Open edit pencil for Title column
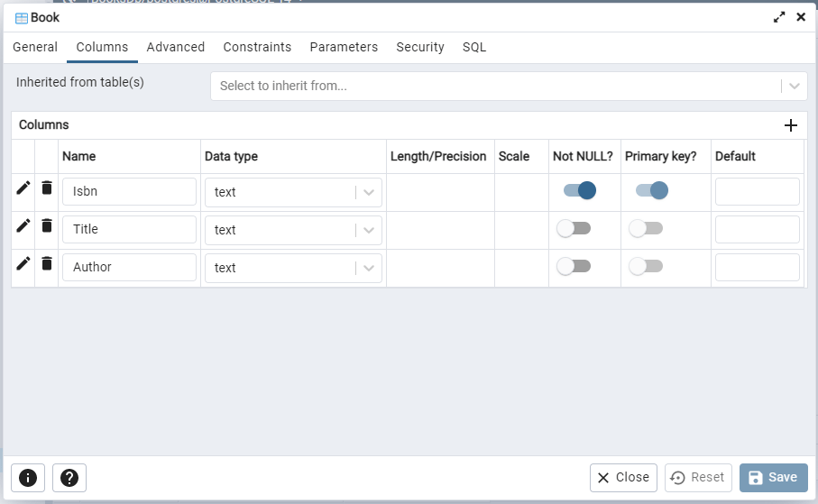The height and width of the screenshot is (504, 818). click(x=23, y=226)
